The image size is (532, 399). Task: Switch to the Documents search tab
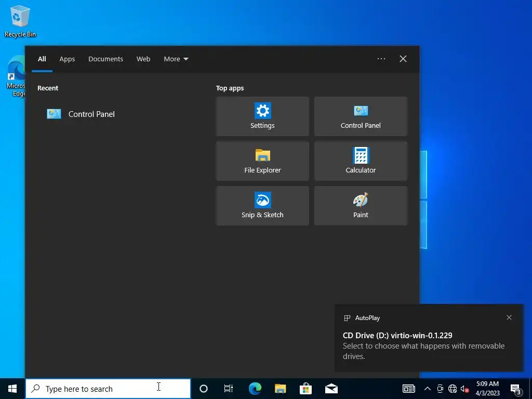(x=105, y=59)
